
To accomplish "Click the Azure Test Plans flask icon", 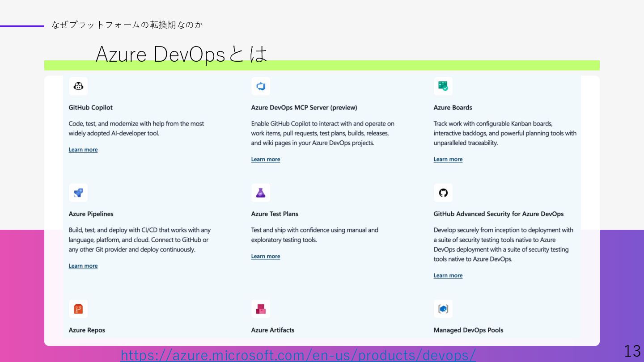I will [261, 193].
